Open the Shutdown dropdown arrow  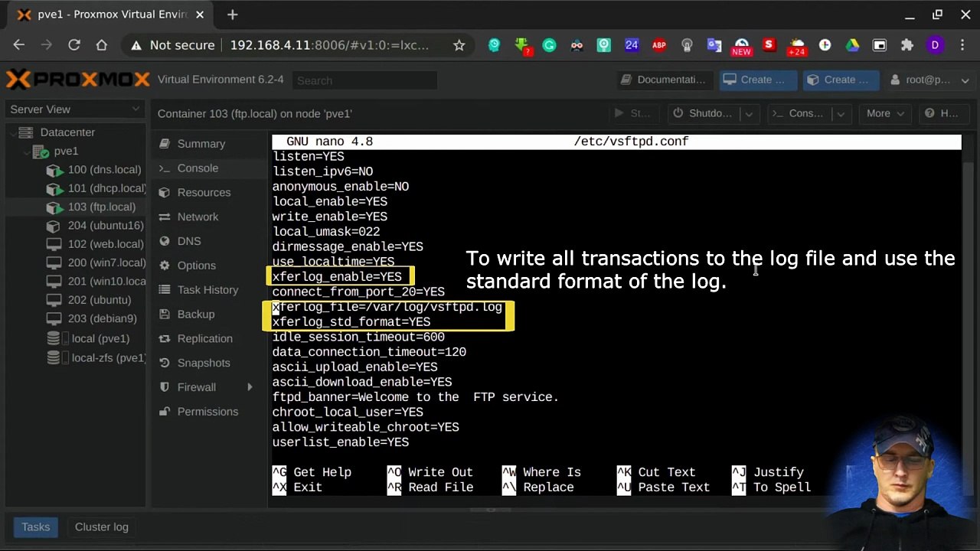pos(749,113)
